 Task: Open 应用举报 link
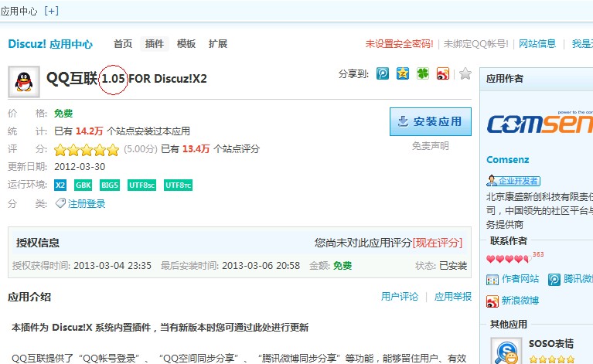coord(453,297)
